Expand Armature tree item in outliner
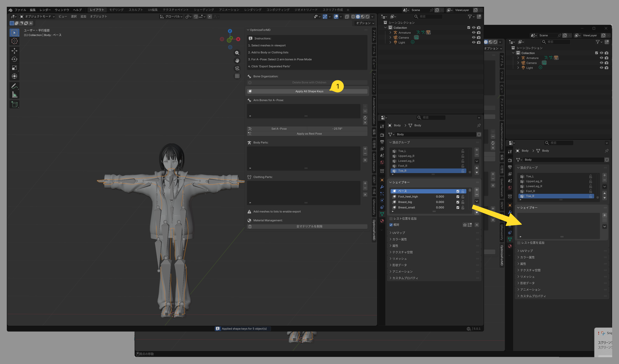The height and width of the screenshot is (364, 619). [390, 32]
